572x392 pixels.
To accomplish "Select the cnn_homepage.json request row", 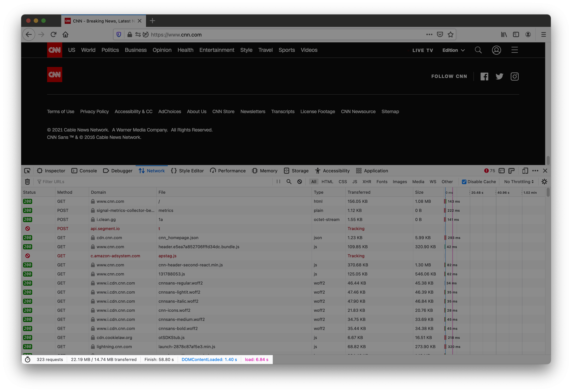I will pos(283,238).
